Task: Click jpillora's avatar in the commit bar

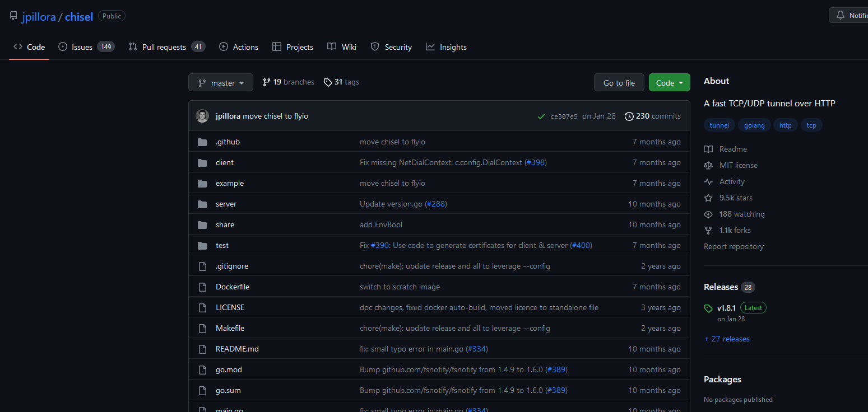Action: (202, 116)
